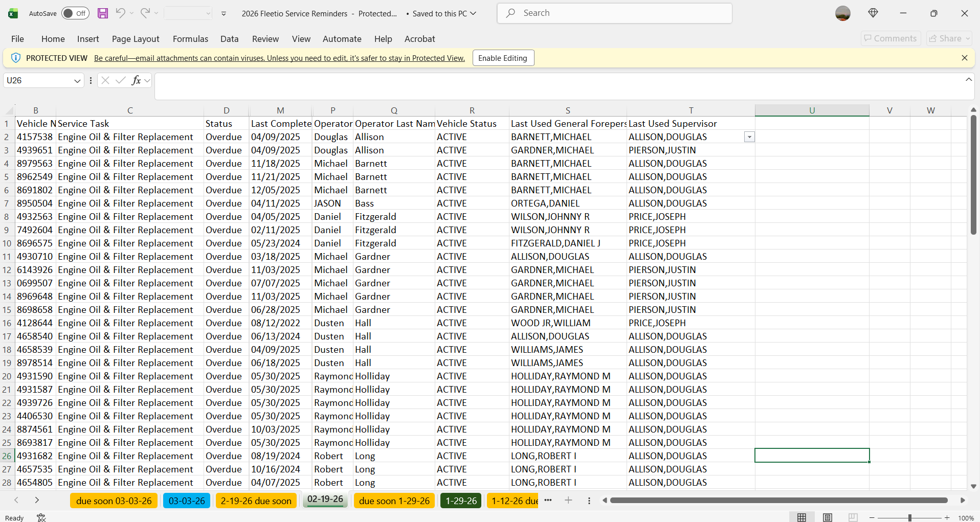Click the Redo arrow icon
This screenshot has width=980, height=522.
coord(145,13)
